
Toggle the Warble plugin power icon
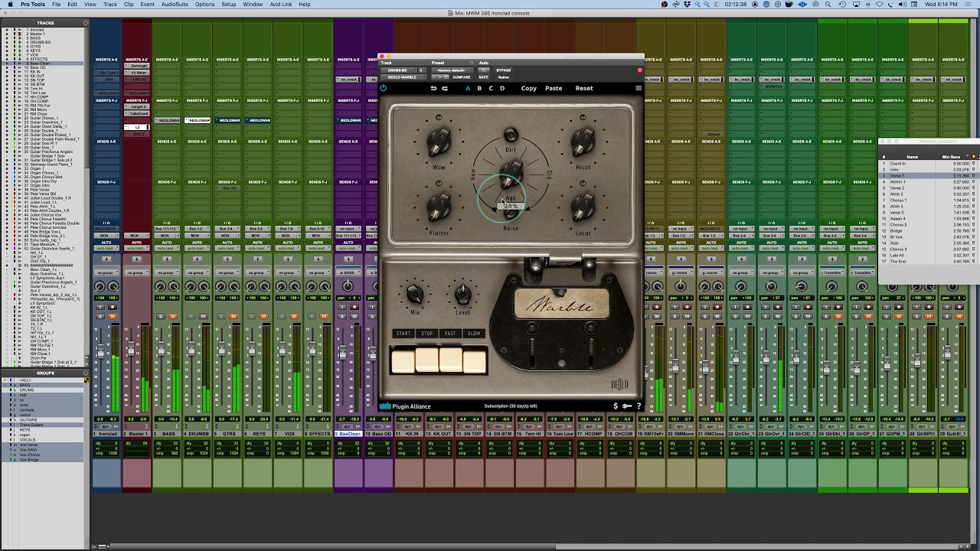384,88
